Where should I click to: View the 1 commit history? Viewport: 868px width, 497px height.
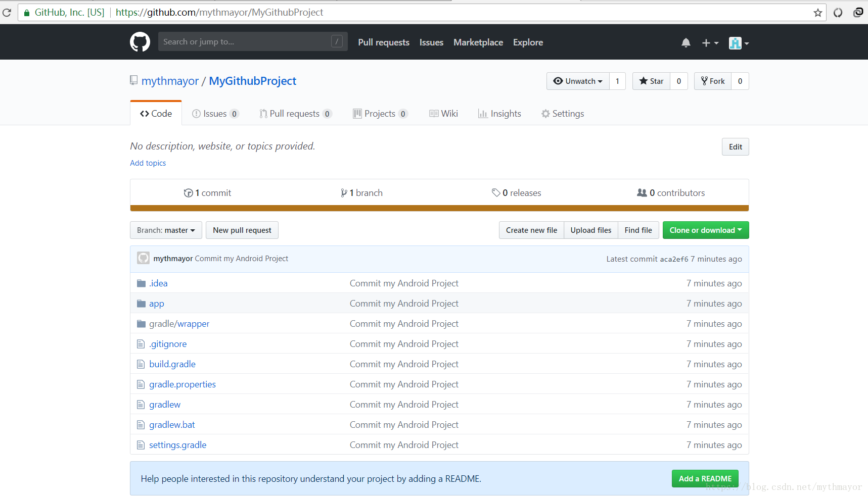click(207, 193)
